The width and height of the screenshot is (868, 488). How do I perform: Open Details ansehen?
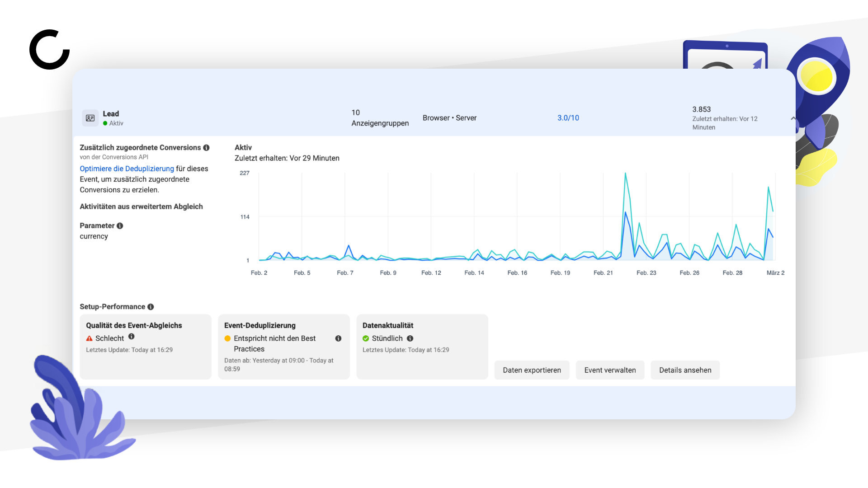click(685, 370)
